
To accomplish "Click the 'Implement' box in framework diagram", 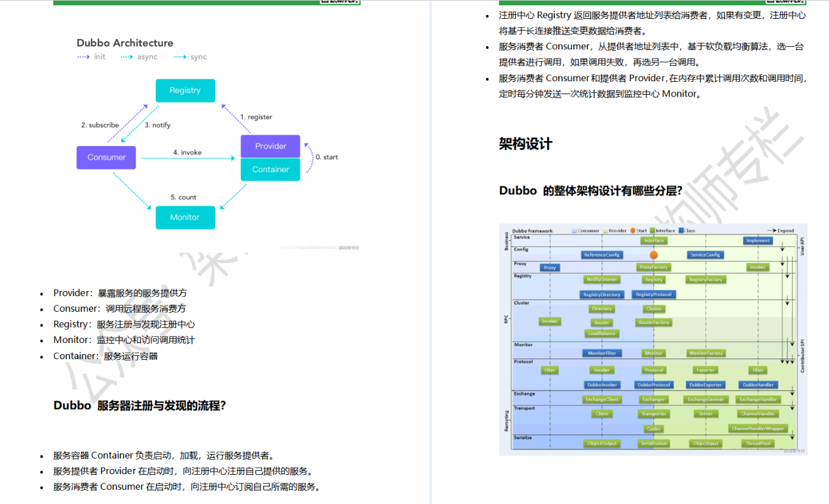I will [x=758, y=240].
